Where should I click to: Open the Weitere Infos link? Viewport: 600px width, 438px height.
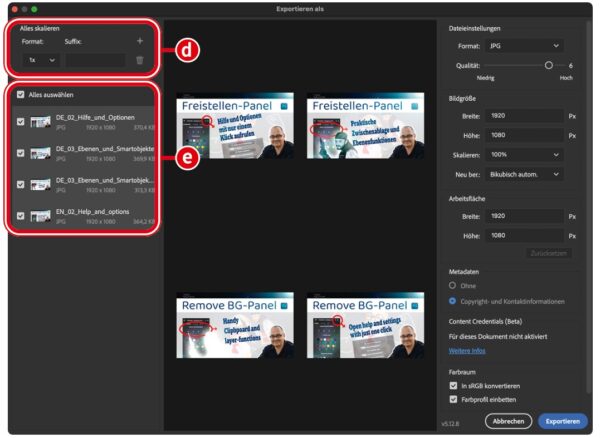pos(467,351)
